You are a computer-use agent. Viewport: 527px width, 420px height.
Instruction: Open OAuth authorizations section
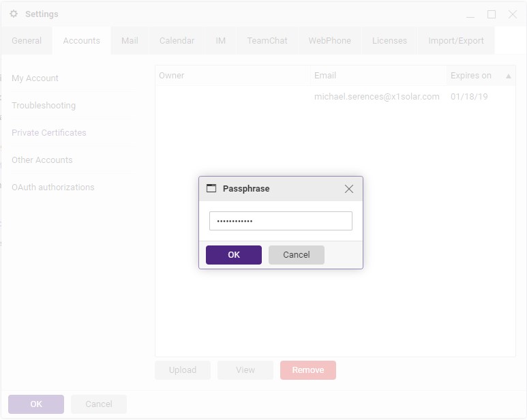(x=53, y=187)
